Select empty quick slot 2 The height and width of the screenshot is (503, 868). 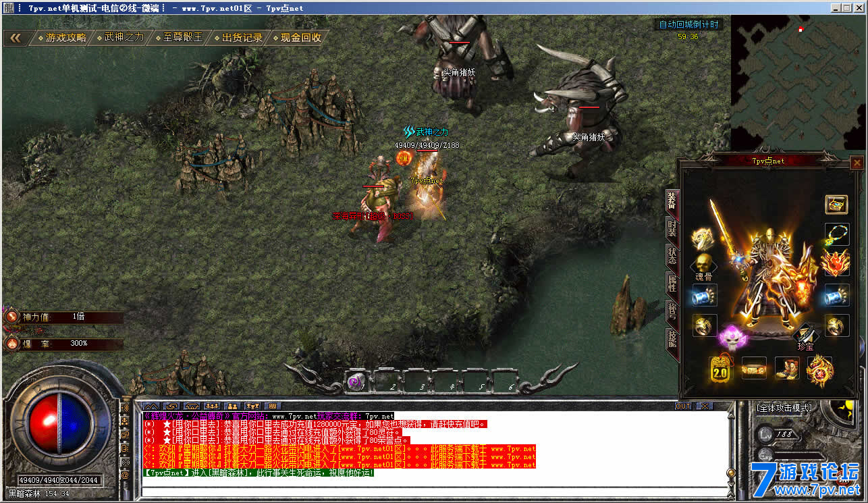coord(387,381)
